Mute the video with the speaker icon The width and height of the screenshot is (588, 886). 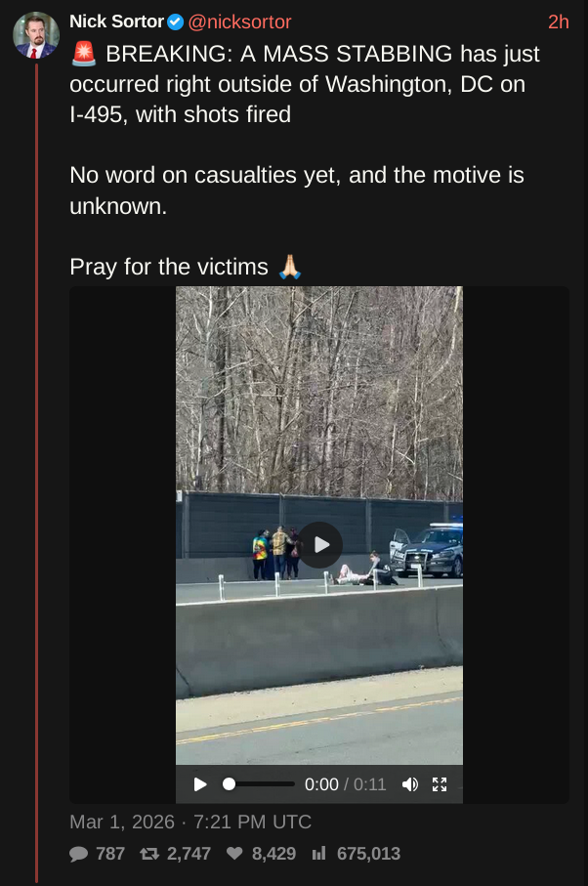coord(410,784)
